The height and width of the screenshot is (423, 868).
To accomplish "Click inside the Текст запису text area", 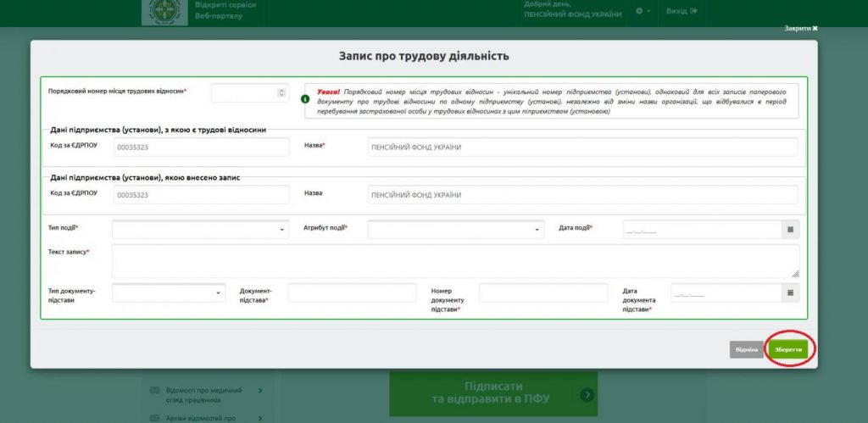I will [x=455, y=261].
